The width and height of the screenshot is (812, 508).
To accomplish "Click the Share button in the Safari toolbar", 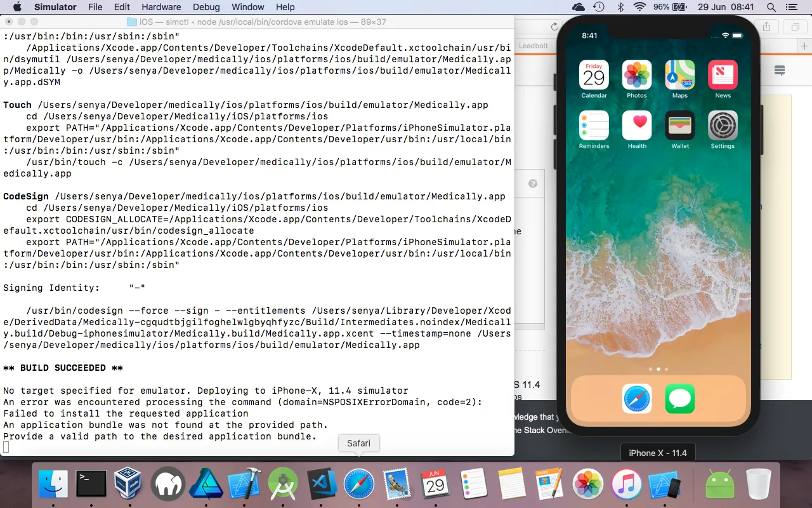I will (767, 27).
